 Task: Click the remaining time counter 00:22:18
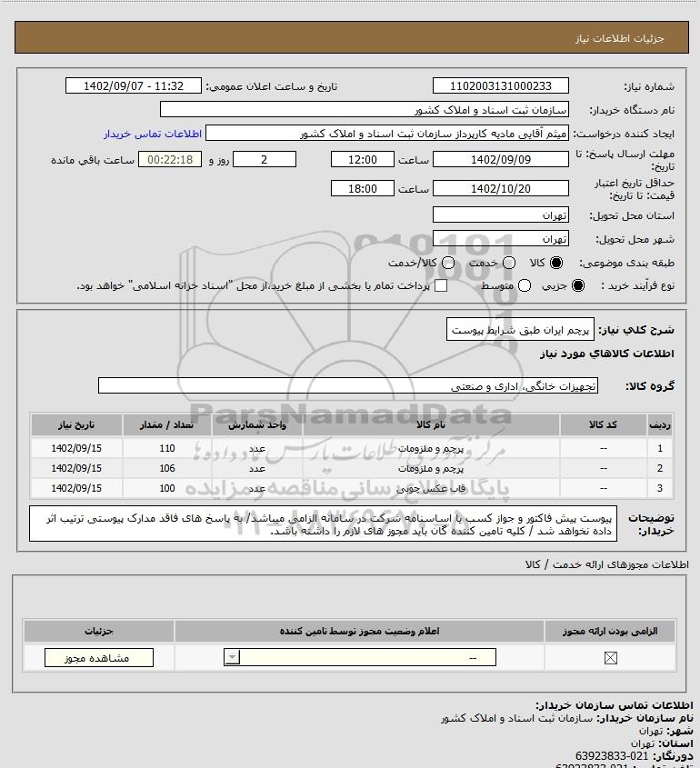click(x=170, y=160)
